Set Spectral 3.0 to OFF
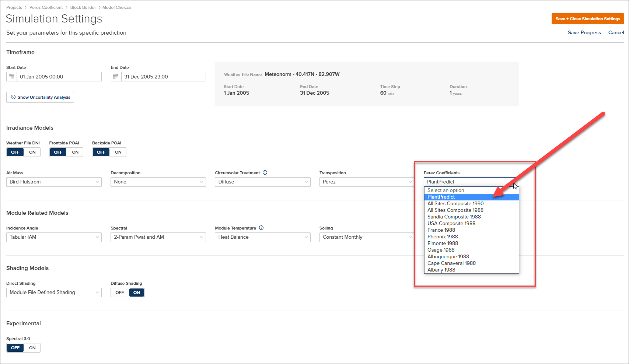The image size is (629, 364). pos(15,348)
